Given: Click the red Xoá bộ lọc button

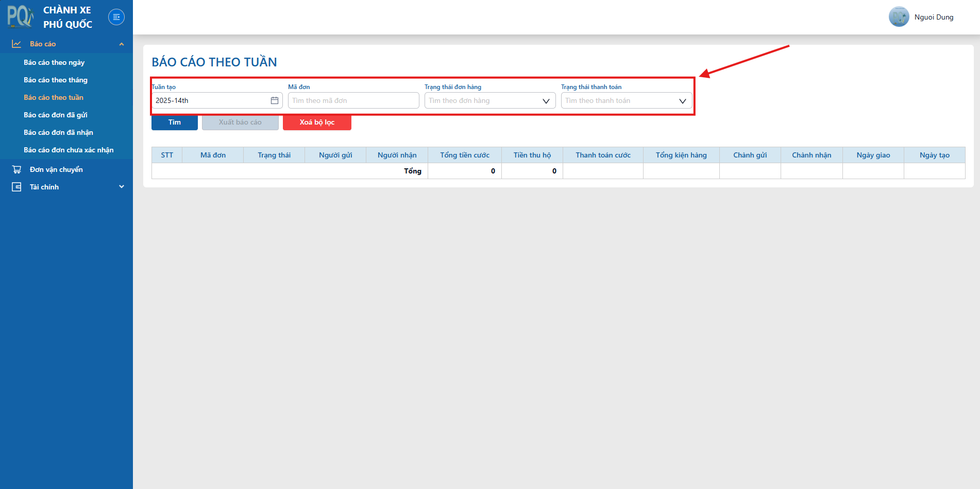Looking at the screenshot, I should [x=317, y=123].
